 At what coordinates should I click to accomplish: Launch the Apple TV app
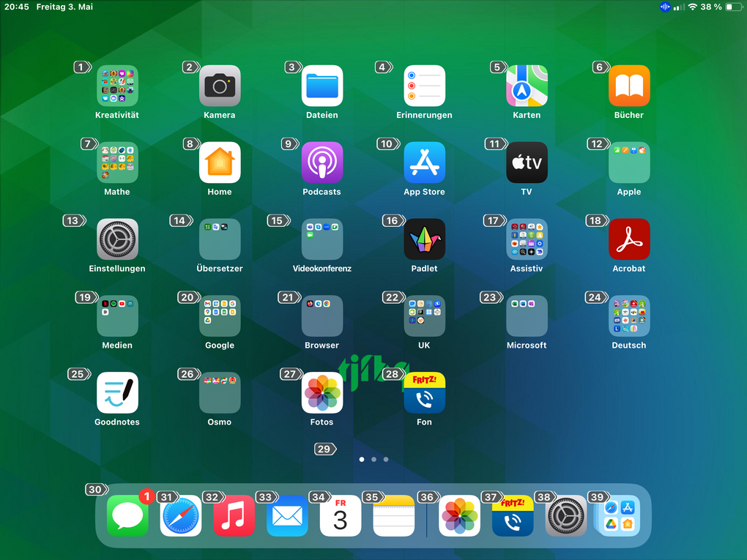[527, 163]
